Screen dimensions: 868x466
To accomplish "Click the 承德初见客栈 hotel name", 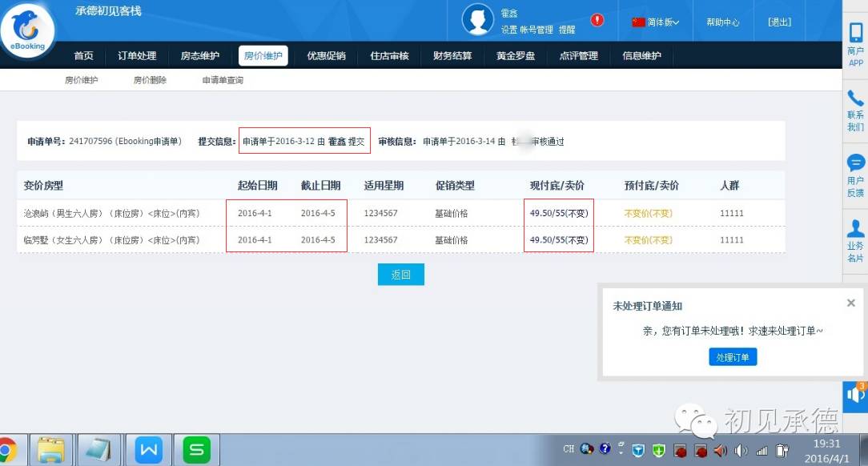I will pos(109,11).
